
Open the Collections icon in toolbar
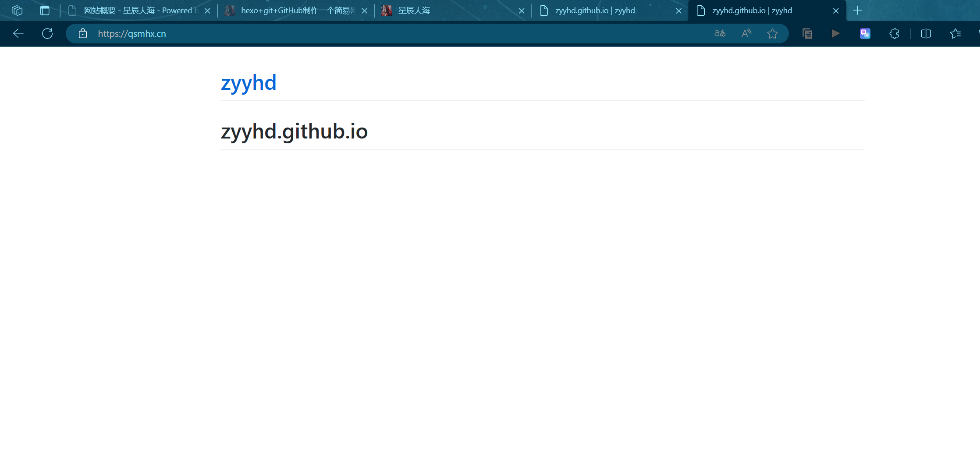pyautogui.click(x=807, y=33)
